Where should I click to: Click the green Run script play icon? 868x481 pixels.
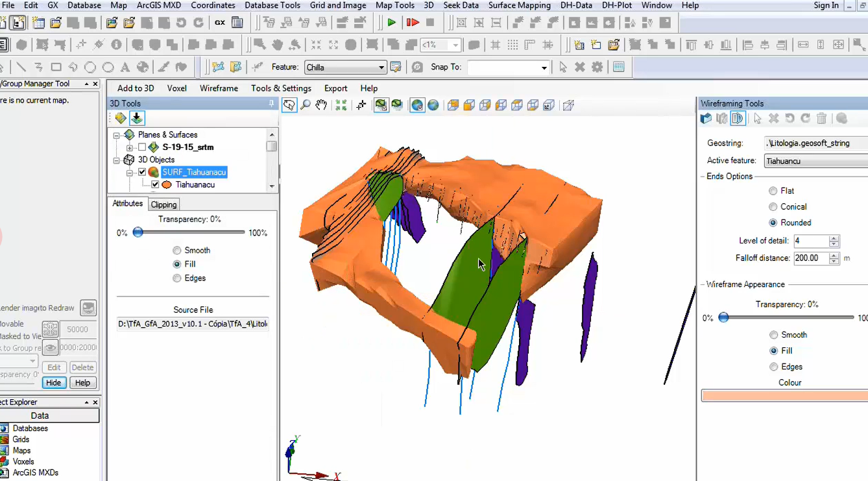pyautogui.click(x=392, y=23)
